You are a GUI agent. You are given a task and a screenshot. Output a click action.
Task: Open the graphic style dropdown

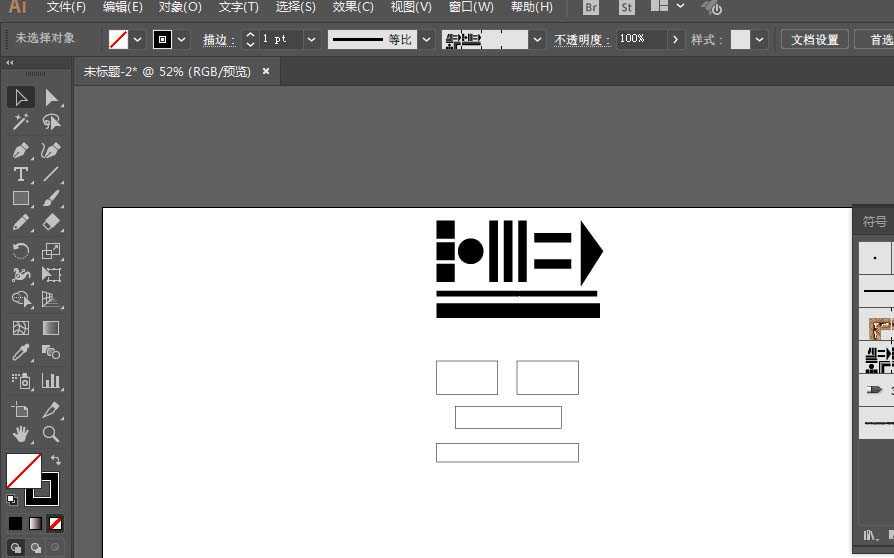pos(759,39)
